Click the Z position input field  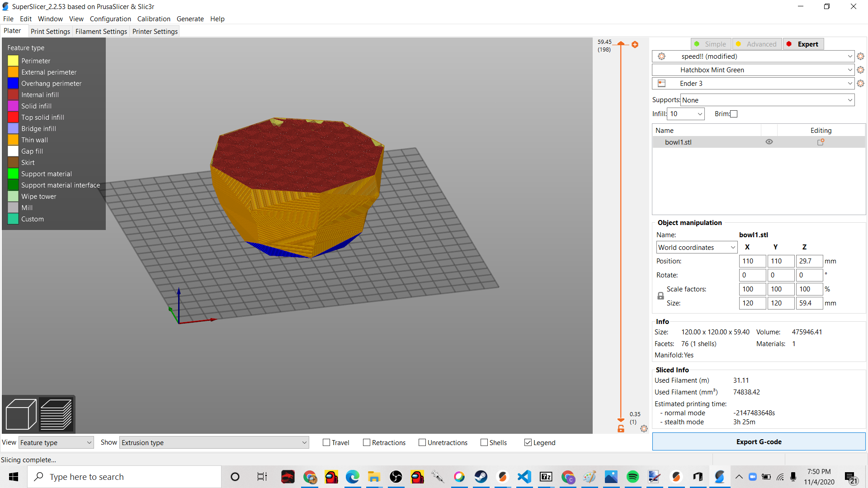click(809, 261)
